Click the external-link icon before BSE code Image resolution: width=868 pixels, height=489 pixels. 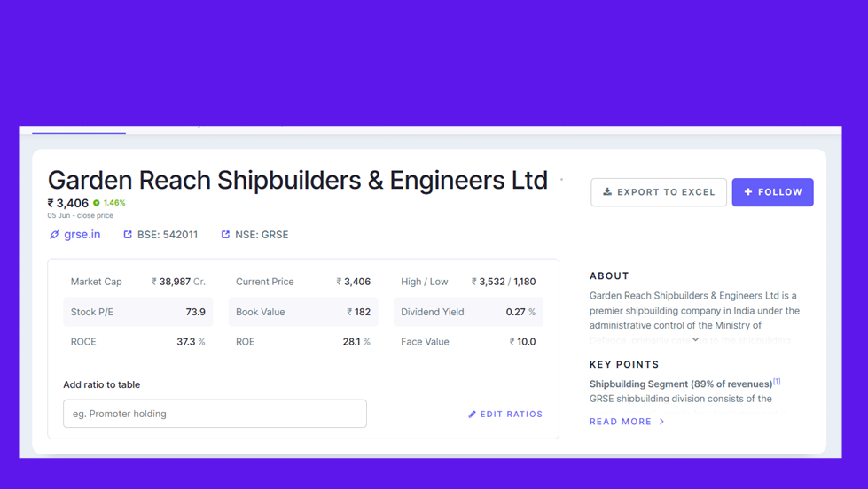128,235
